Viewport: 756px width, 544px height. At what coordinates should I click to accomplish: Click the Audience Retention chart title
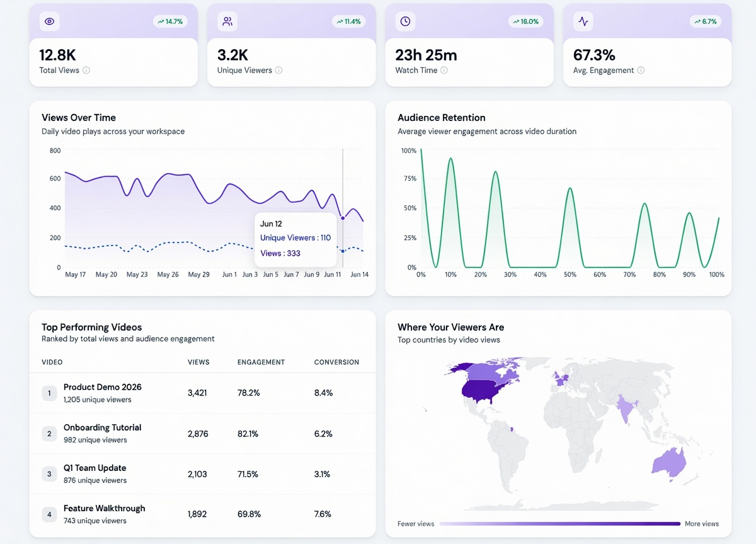[442, 118]
